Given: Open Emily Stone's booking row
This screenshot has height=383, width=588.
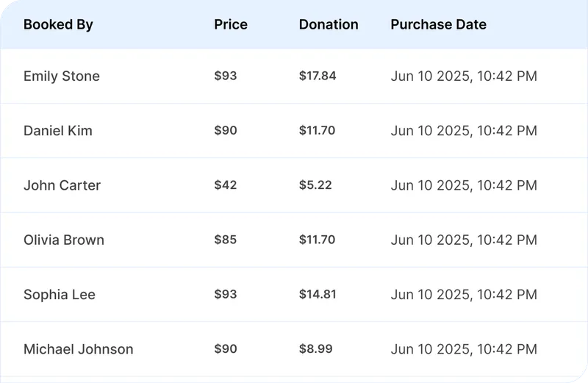Looking at the screenshot, I should click(x=62, y=76).
